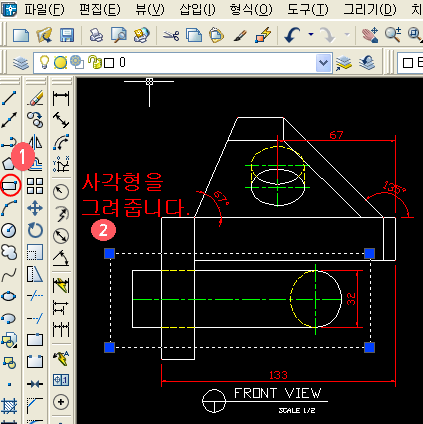423x424 pixels.
Task: Select the Linear Dimension tool
Action: (x=61, y=99)
